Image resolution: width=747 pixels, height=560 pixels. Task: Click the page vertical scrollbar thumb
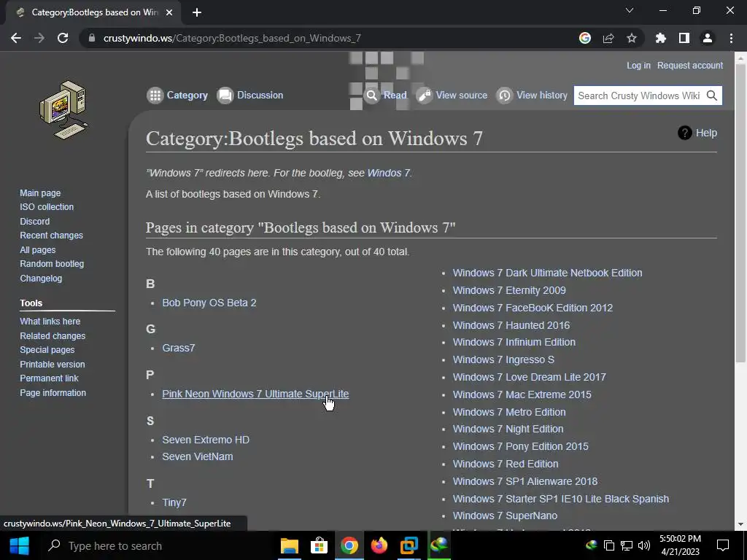click(740, 213)
